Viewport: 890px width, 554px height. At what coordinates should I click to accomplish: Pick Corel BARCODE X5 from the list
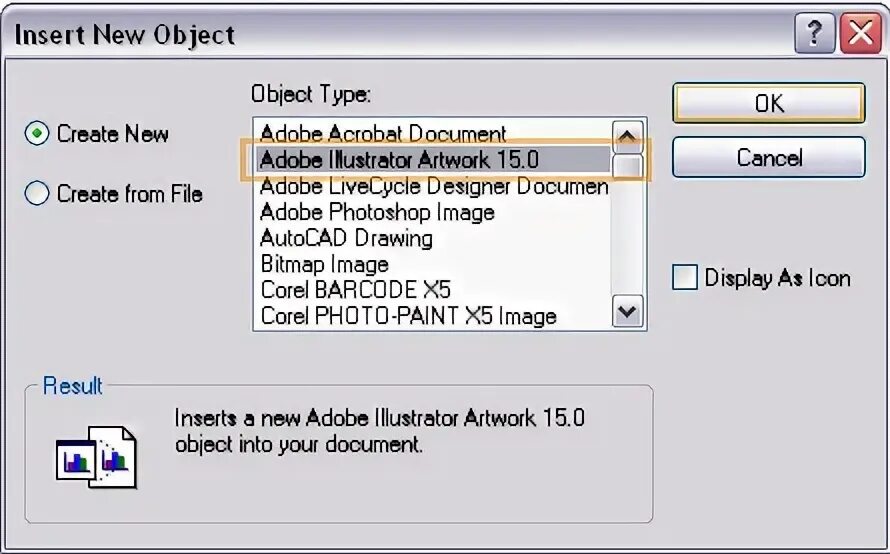click(433, 289)
